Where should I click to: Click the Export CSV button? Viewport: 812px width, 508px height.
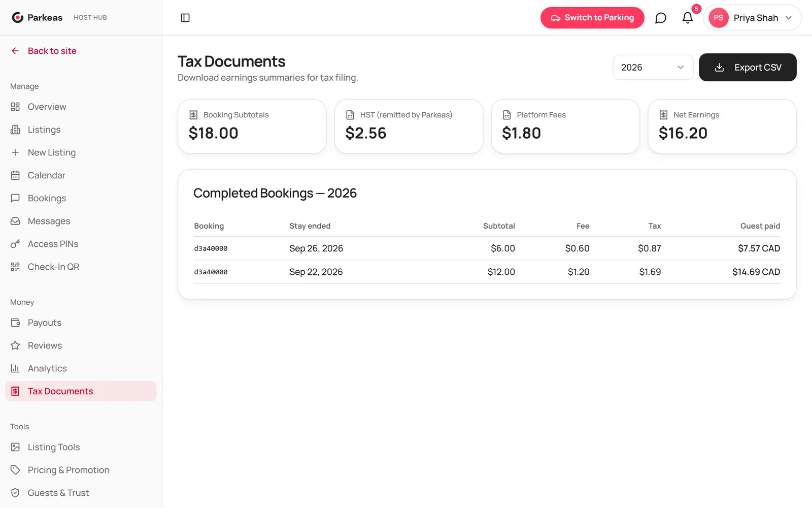point(748,67)
